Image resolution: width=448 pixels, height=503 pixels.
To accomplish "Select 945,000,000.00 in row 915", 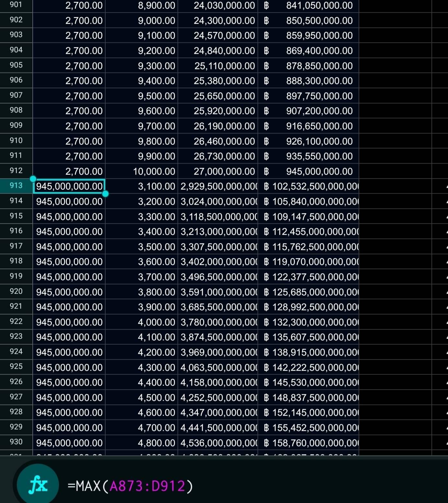I will coord(69,216).
